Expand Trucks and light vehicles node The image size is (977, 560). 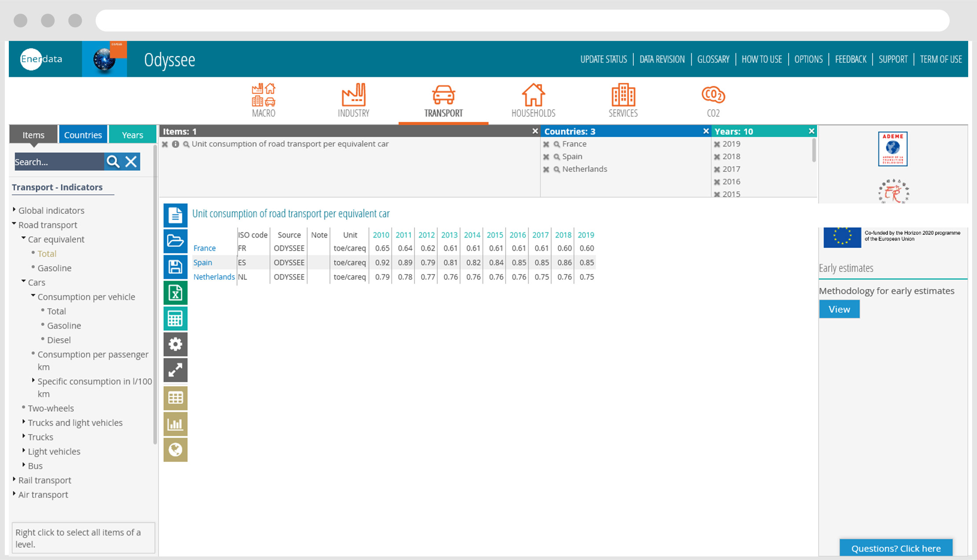[24, 422]
